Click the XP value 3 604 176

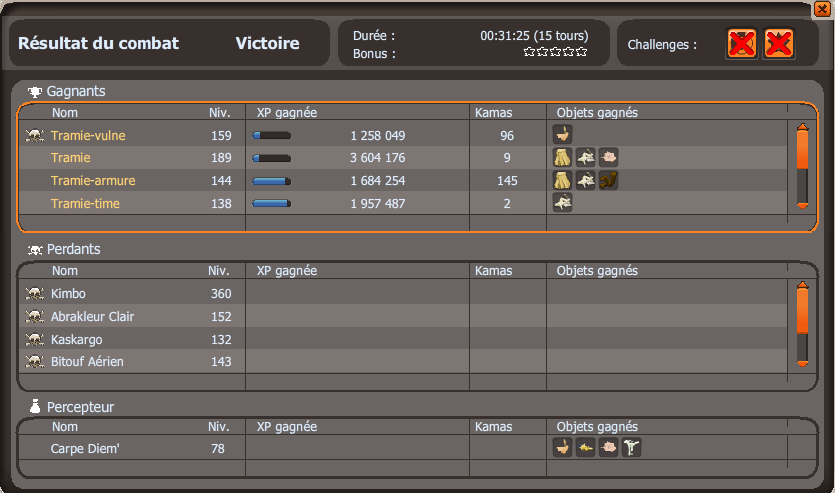pos(378,158)
